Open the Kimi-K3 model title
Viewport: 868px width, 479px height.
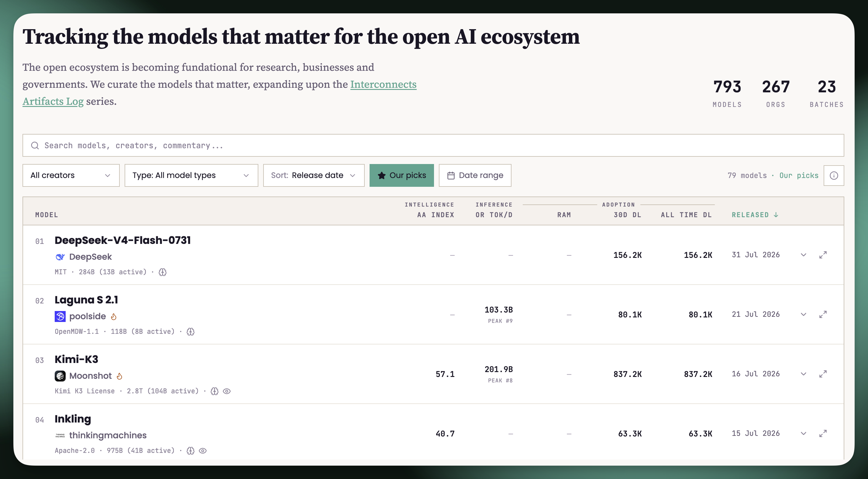pyautogui.click(x=77, y=359)
